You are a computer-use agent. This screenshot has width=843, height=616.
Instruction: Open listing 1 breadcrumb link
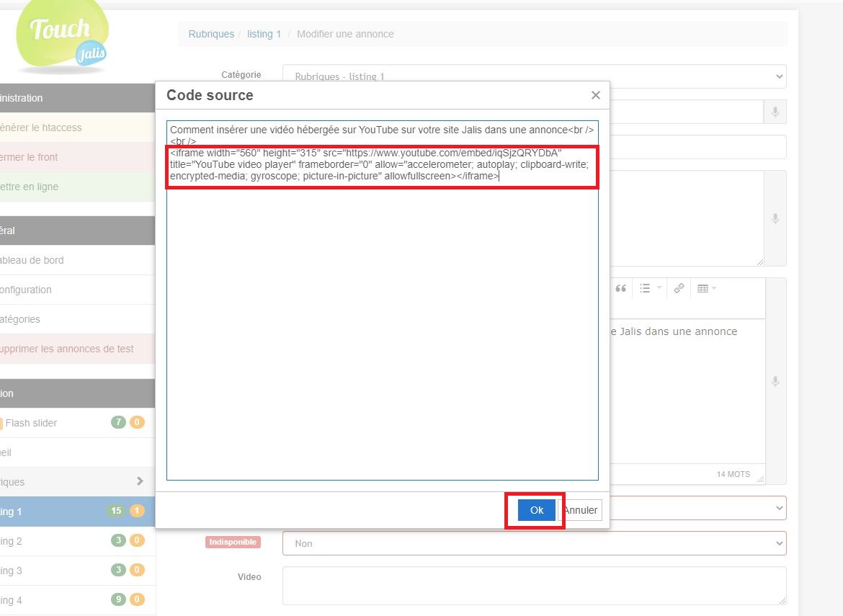264,34
